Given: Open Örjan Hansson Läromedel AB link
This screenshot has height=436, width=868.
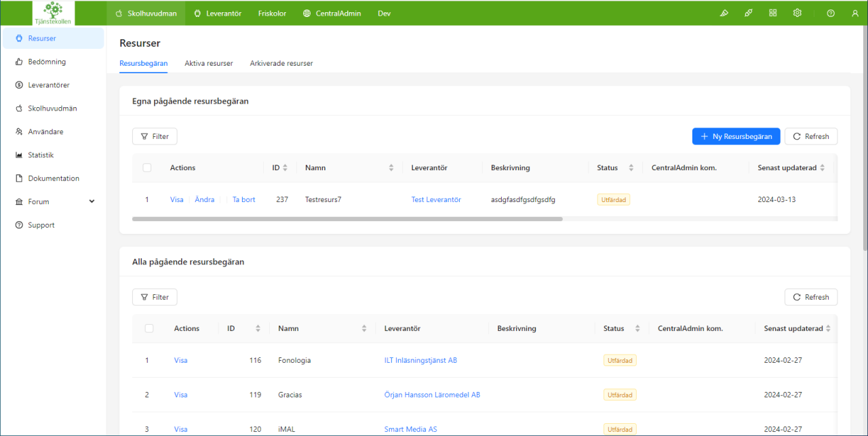Looking at the screenshot, I should [432, 395].
